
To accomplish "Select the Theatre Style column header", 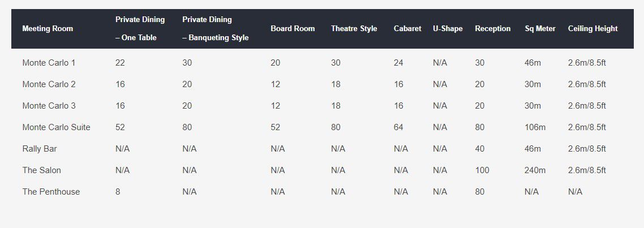I will [x=354, y=29].
